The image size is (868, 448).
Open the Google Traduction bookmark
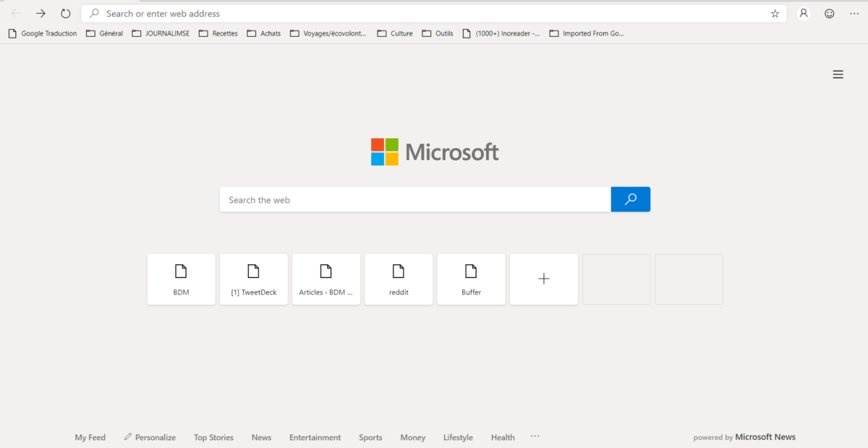[x=43, y=33]
